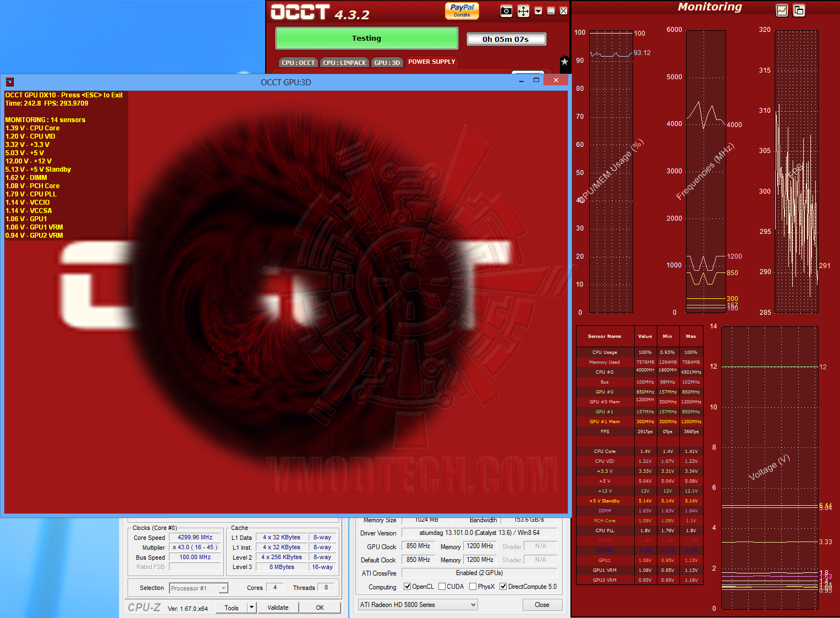840x618 pixels.
Task: Click the Level 2 cache value 4 x 256 KBytes
Action: (x=282, y=557)
